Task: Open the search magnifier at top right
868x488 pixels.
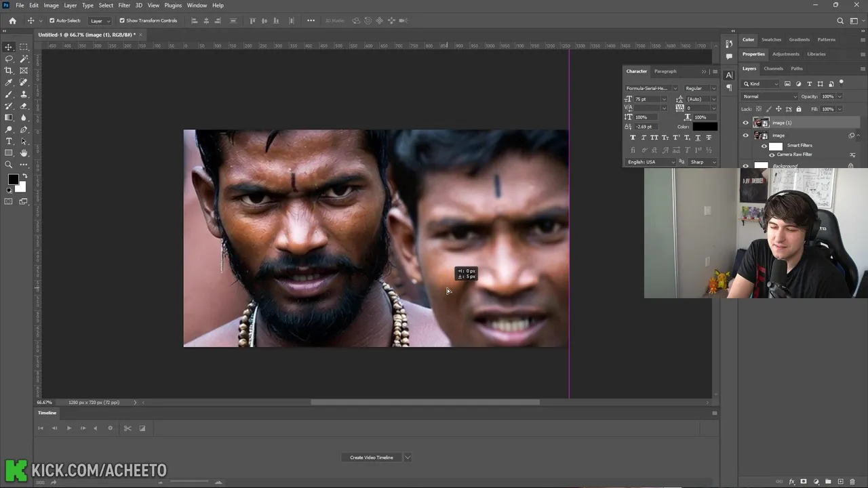Action: [x=840, y=20]
